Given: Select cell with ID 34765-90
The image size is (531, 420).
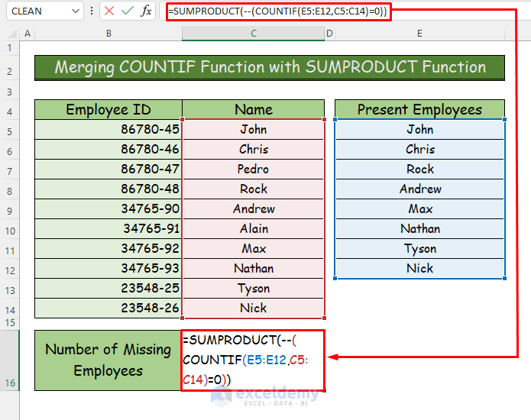Looking at the screenshot, I should (108, 208).
